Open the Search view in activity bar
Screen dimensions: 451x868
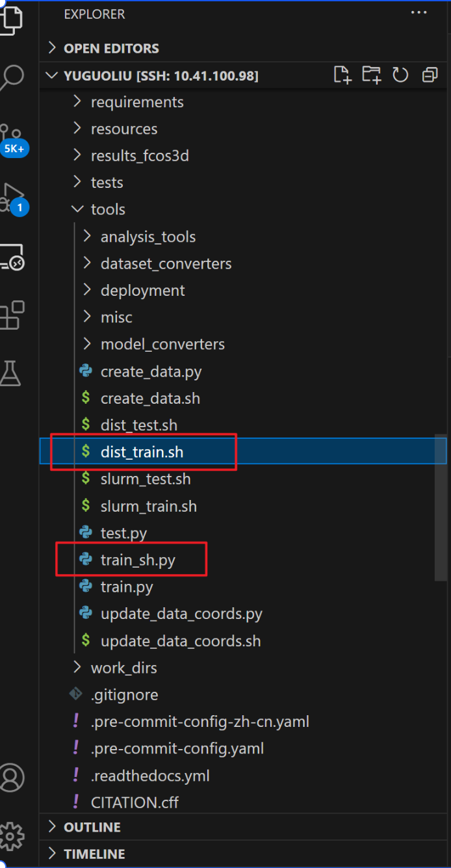click(x=11, y=77)
